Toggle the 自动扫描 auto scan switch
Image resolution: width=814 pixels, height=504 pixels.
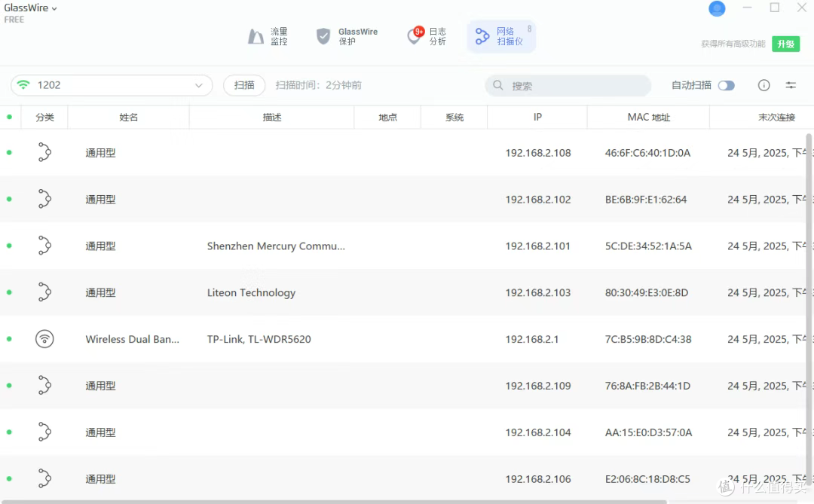click(x=726, y=85)
